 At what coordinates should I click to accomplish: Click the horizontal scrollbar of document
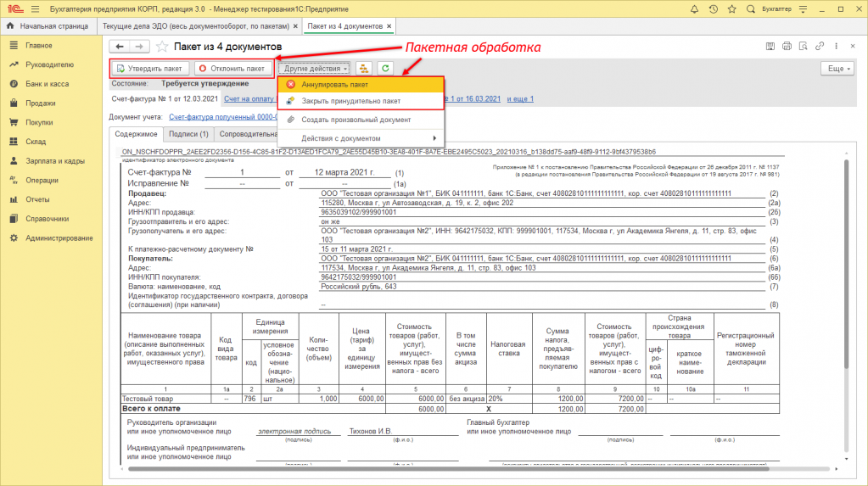[x=448, y=469]
